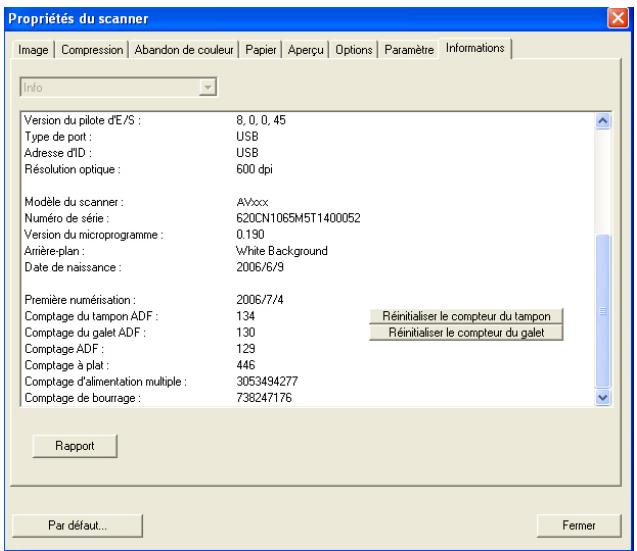637x551 pixels.
Task: Click the info list scroll down arrow
Action: pos(602,397)
